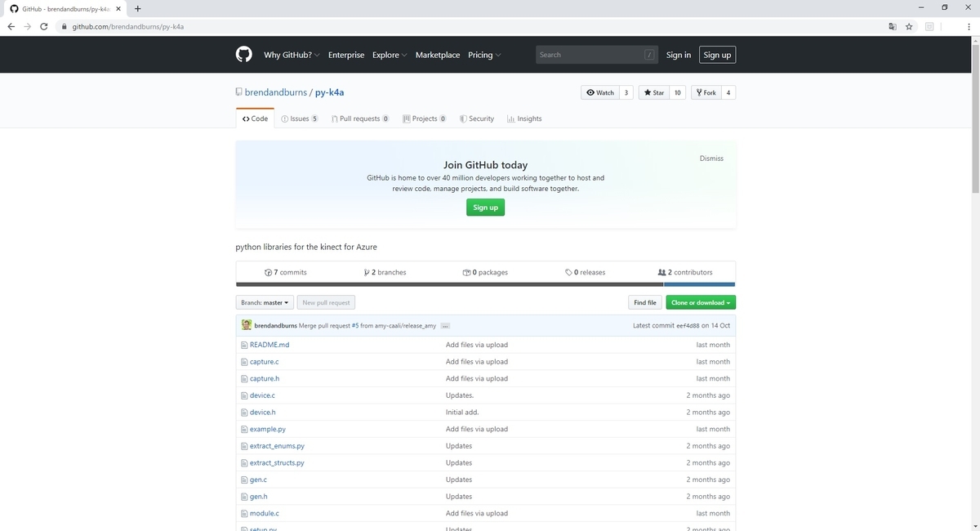The height and width of the screenshot is (531, 980).
Task: Dismiss the Join GitHub banner
Action: [711, 158]
